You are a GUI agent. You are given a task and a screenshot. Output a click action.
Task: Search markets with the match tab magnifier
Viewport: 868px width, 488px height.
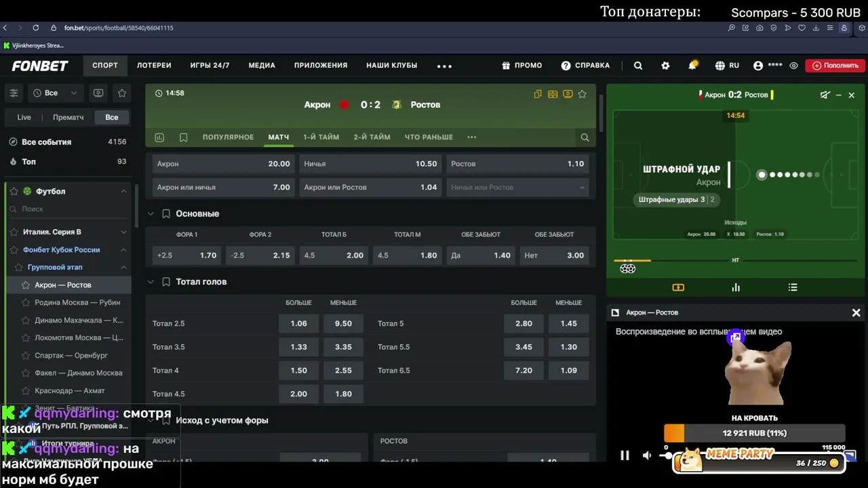(x=585, y=138)
